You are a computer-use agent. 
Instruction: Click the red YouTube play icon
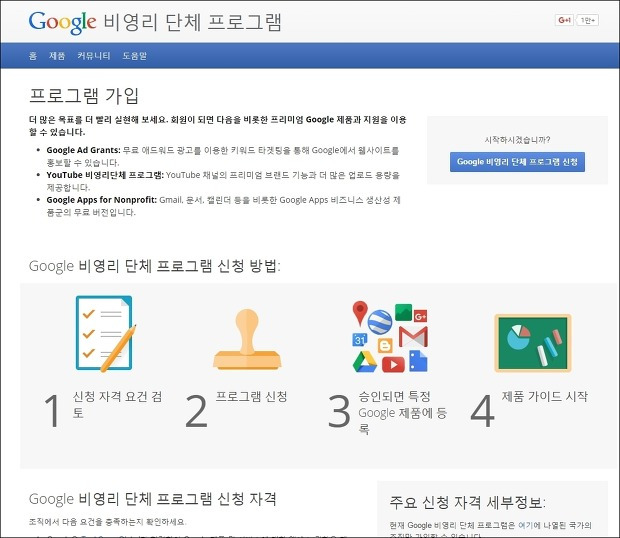[x=393, y=364]
